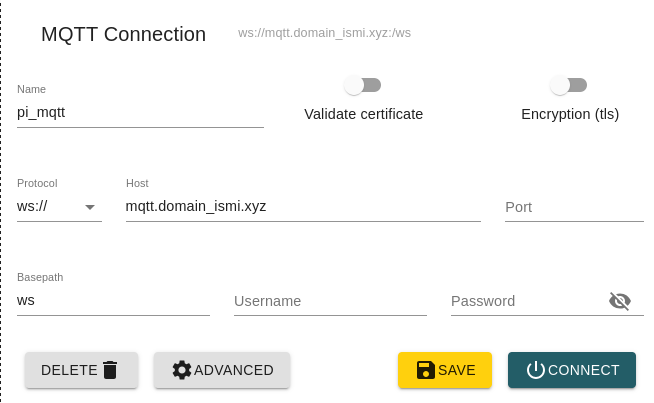Focus the Name field containing pi_mqtt
The height and width of the screenshot is (403, 654).
(x=140, y=113)
